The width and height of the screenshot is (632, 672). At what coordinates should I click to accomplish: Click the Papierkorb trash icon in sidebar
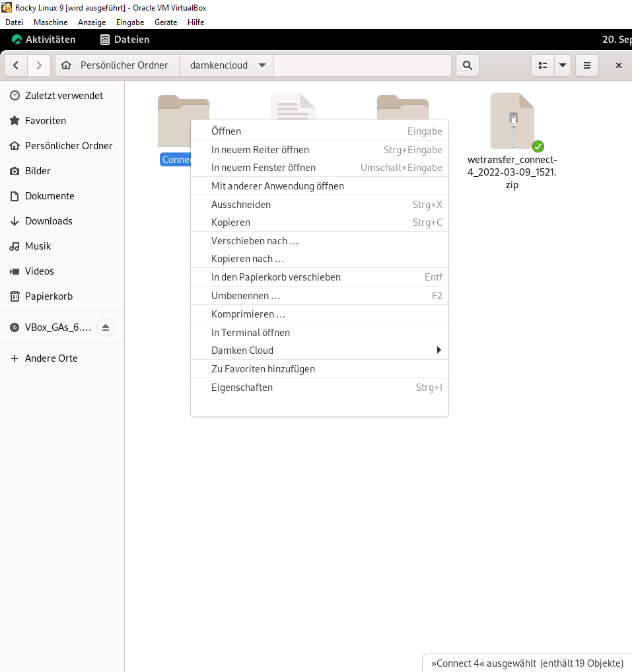[15, 296]
